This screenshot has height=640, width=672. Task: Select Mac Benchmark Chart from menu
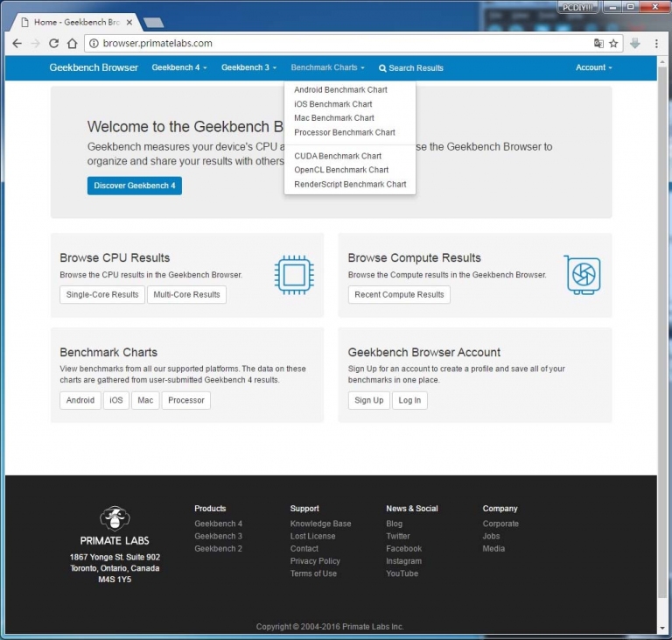click(334, 118)
